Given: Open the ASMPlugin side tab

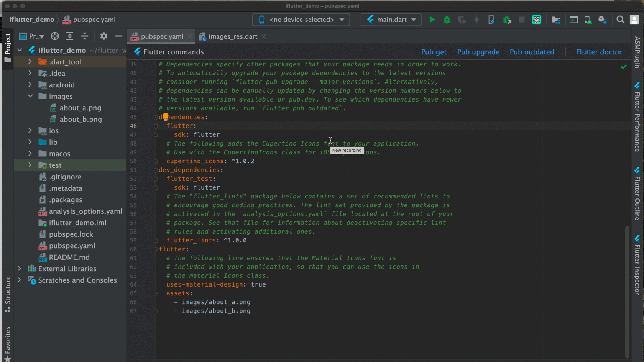Looking at the screenshot, I should [637, 52].
